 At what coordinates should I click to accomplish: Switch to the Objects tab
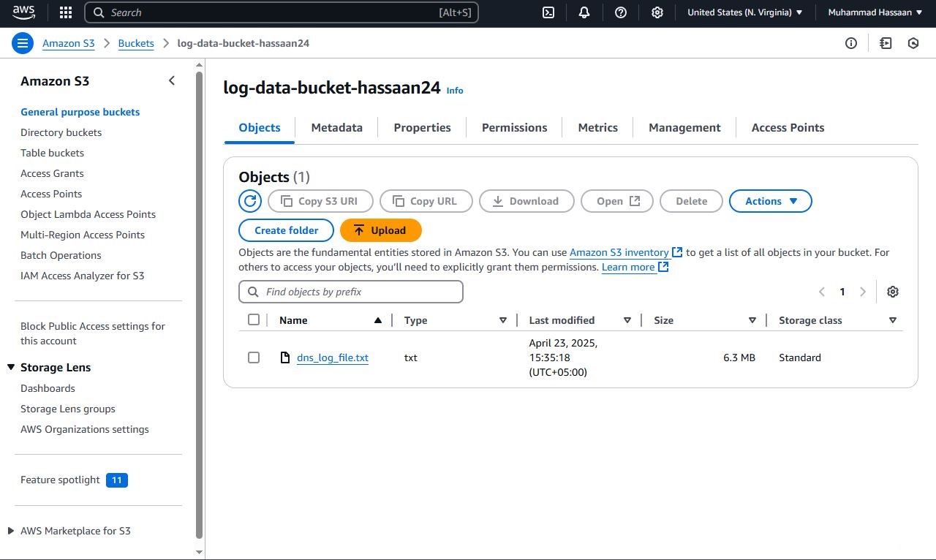[260, 127]
